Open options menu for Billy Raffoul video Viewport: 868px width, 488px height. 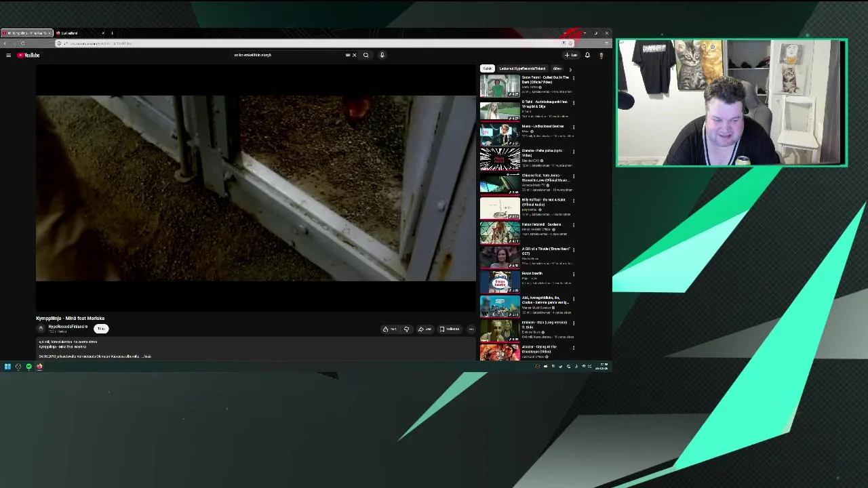[574, 200]
